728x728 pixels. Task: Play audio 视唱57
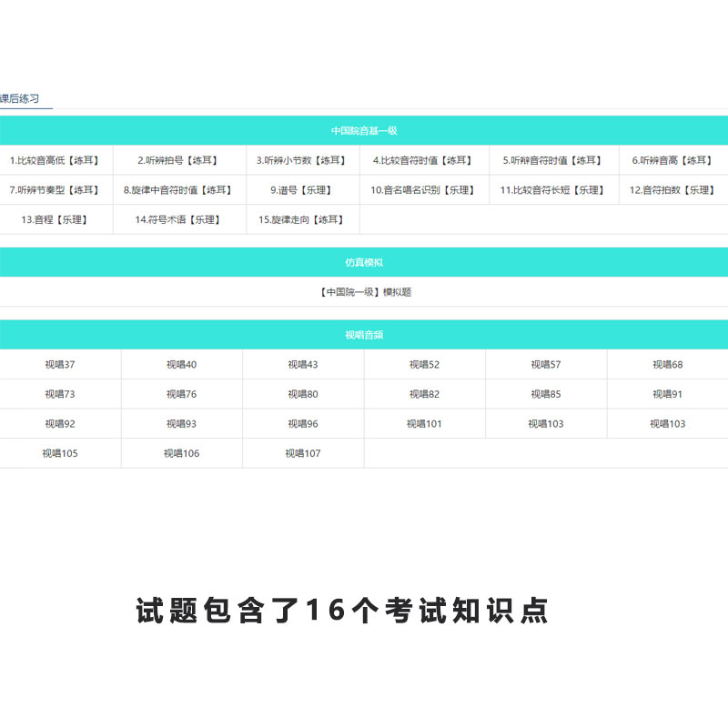pyautogui.click(x=546, y=365)
